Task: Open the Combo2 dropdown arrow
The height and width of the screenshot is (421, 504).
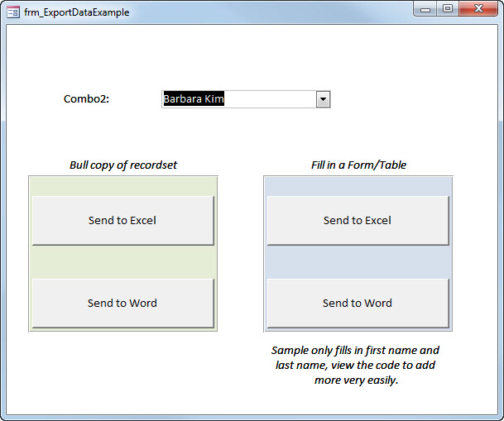Action: coord(323,99)
